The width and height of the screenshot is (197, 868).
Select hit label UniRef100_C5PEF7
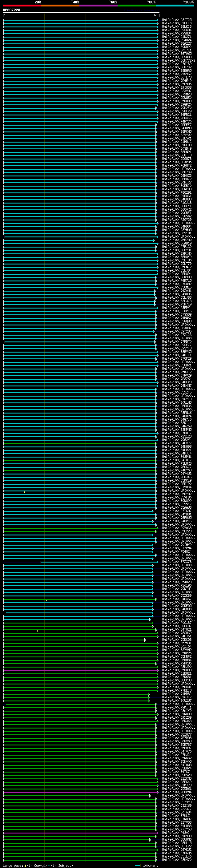pyautogui.click(x=177, y=125)
